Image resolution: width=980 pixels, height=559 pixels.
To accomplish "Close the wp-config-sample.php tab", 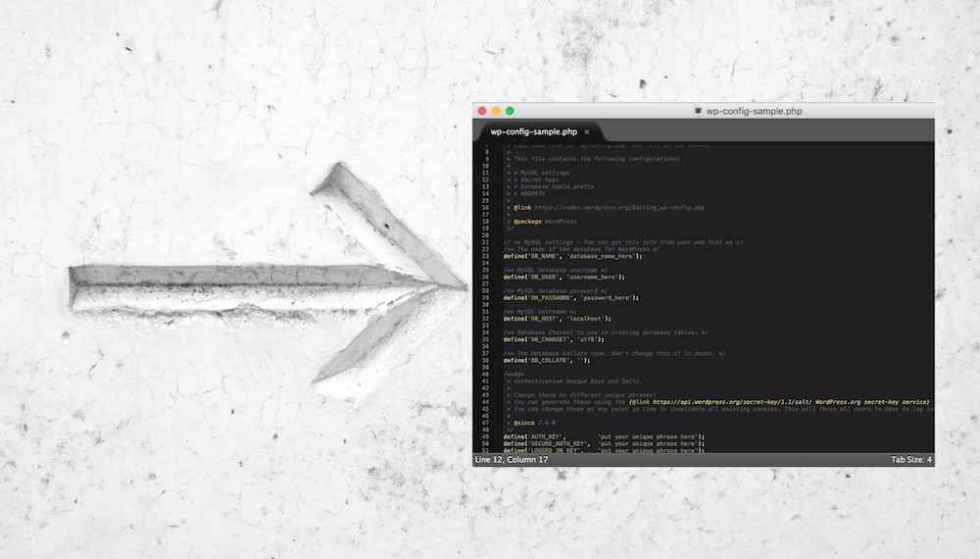I will coord(587,131).
